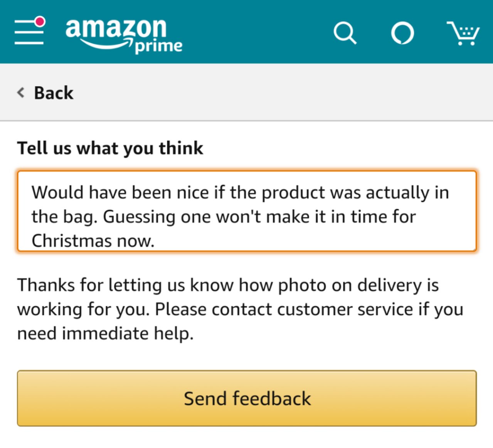Click the back chevron arrow
This screenshot has width=493, height=448.
pyautogui.click(x=21, y=92)
